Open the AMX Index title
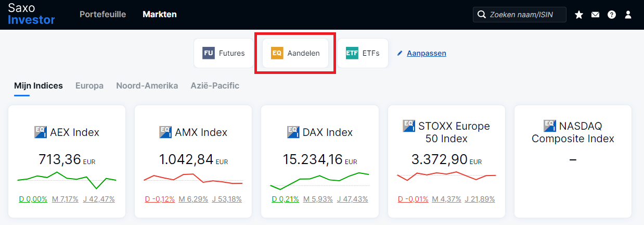The image size is (644, 225). coord(201,132)
